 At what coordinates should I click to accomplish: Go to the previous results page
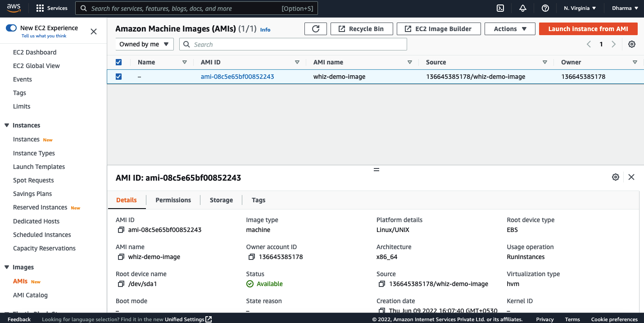[589, 44]
